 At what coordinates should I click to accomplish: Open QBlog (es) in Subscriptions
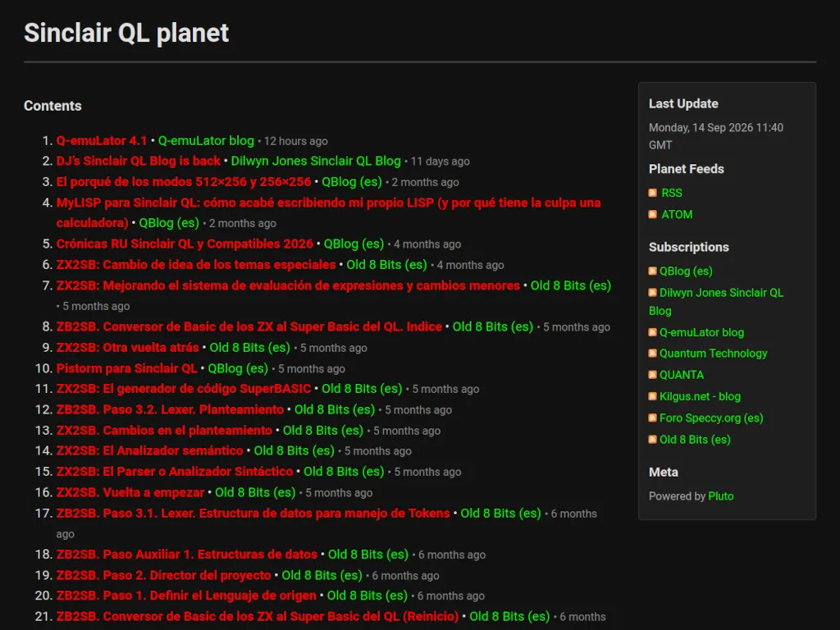tap(686, 271)
